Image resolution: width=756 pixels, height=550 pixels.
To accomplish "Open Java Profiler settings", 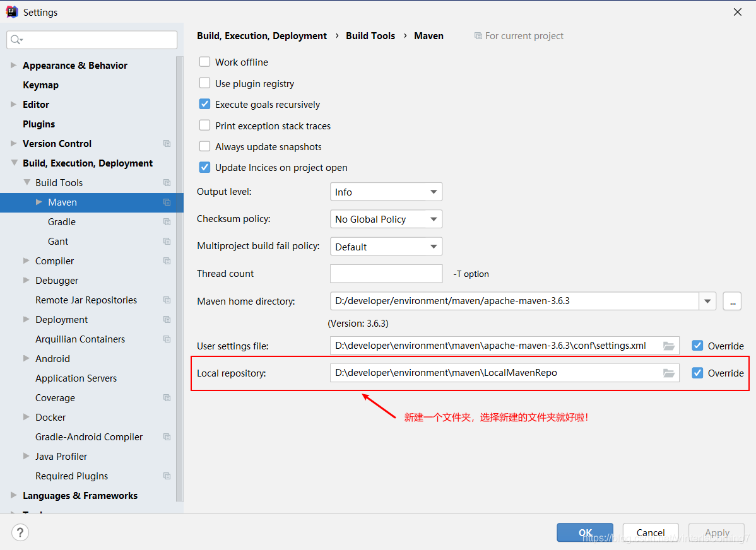I will (x=61, y=457).
